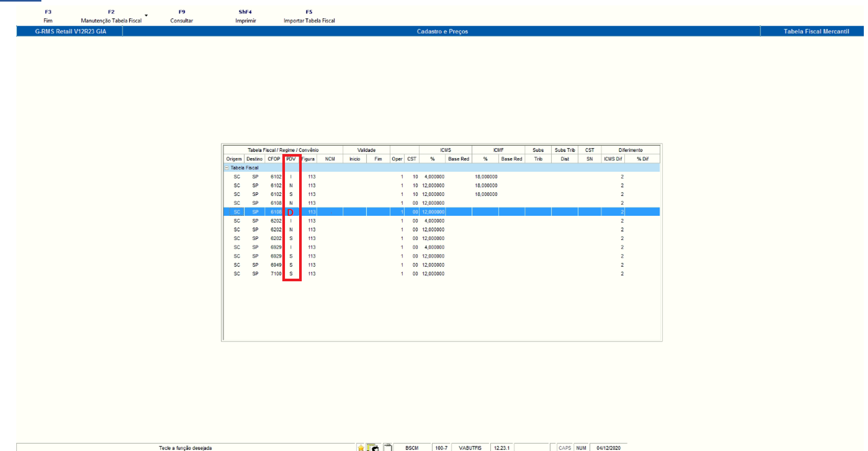Click the Origem column header

tap(234, 159)
